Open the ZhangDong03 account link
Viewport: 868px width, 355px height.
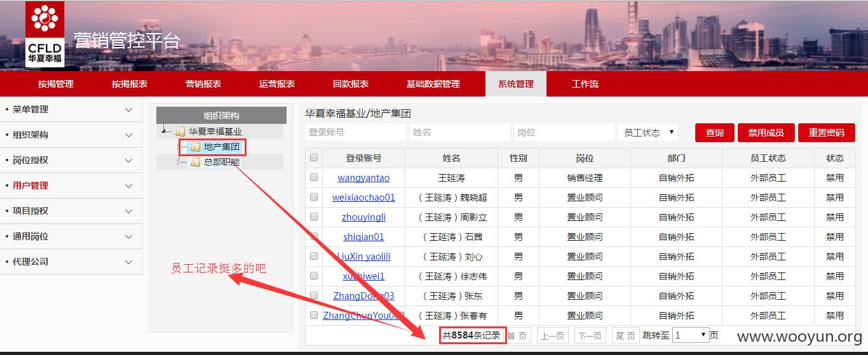(x=363, y=296)
